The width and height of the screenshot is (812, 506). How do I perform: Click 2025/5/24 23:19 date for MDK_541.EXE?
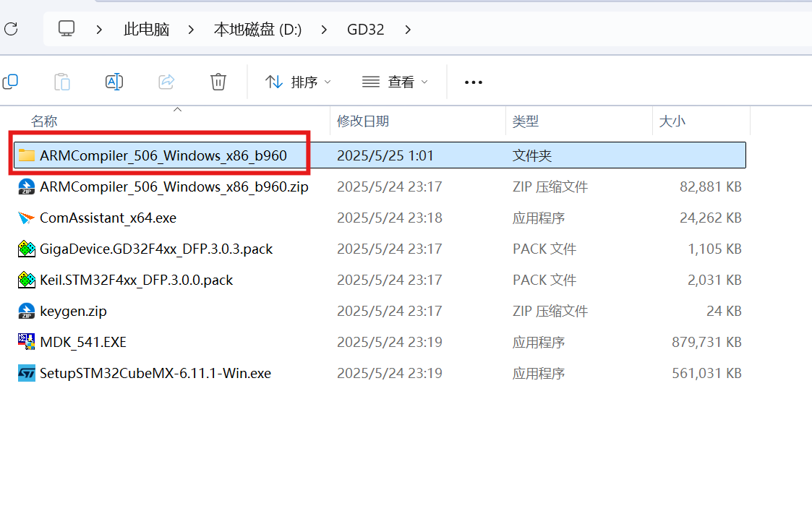(390, 342)
